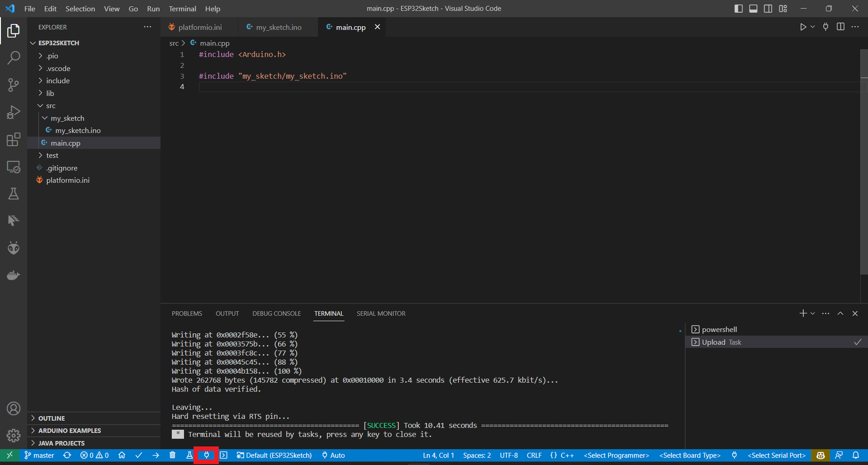This screenshot has width=868, height=465.
Task: Click the PlatformIO Build checkmark in status bar
Action: [139, 455]
